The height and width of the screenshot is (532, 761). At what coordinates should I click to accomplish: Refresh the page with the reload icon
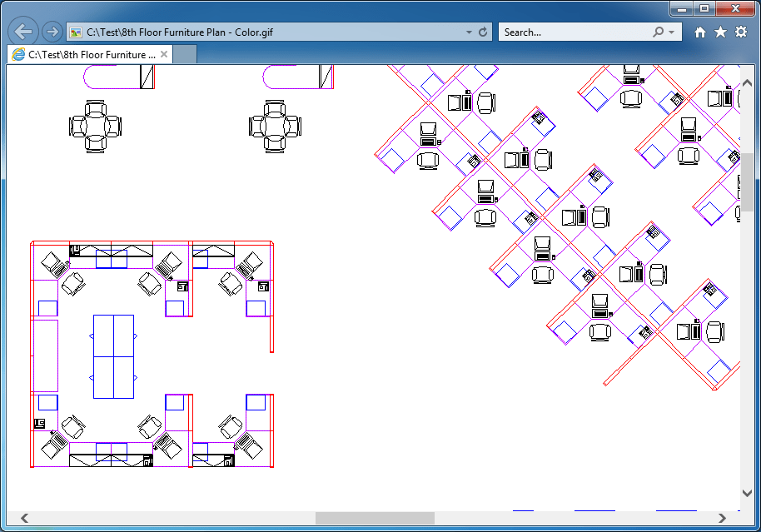pos(483,32)
